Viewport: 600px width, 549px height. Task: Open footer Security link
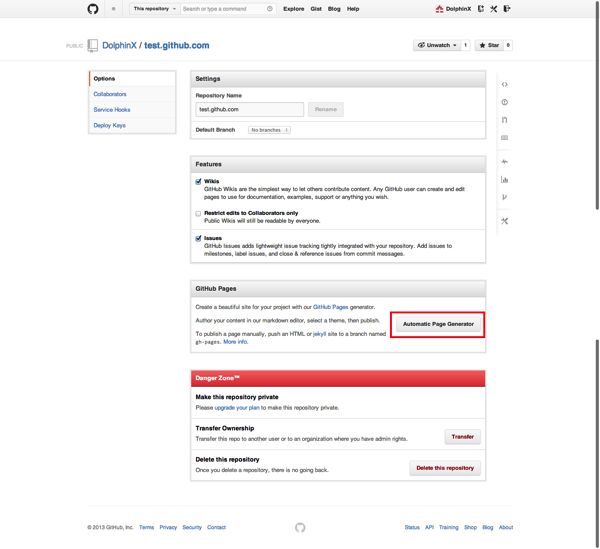tap(192, 527)
